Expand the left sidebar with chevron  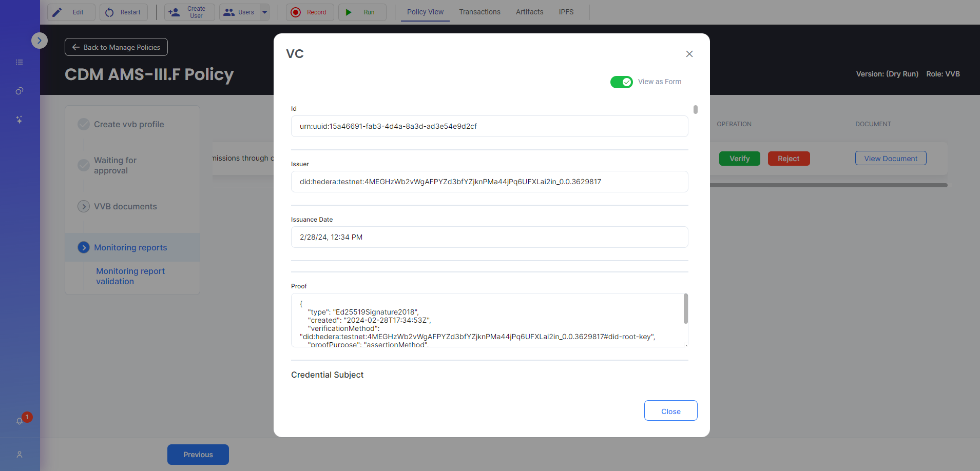[x=40, y=41]
